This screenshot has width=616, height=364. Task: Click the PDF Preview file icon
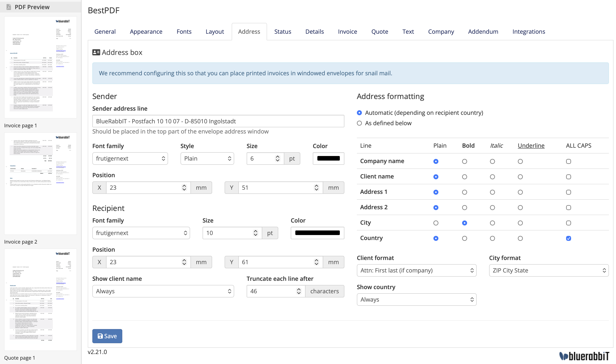point(9,7)
